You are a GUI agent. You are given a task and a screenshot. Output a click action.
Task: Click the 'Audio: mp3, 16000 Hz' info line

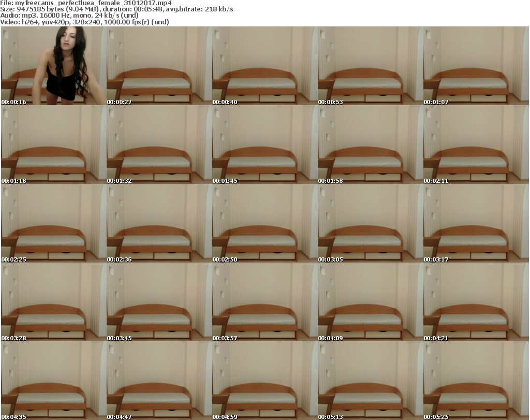69,16
